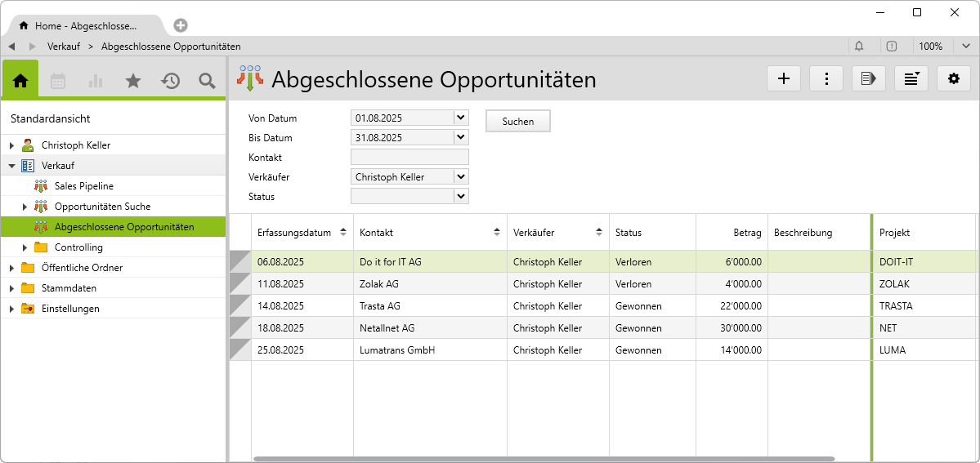Viewport: 980px width, 463px height.
Task: Open the Favorites star icon
Action: 133,80
